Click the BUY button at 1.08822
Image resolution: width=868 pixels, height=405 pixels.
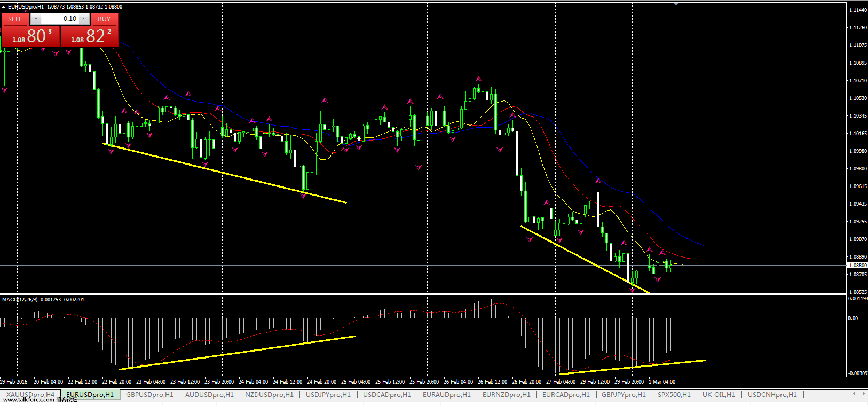coord(89,36)
